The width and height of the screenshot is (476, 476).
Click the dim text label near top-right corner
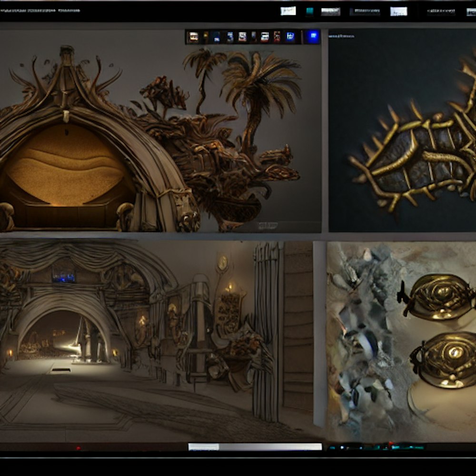coord(441,11)
